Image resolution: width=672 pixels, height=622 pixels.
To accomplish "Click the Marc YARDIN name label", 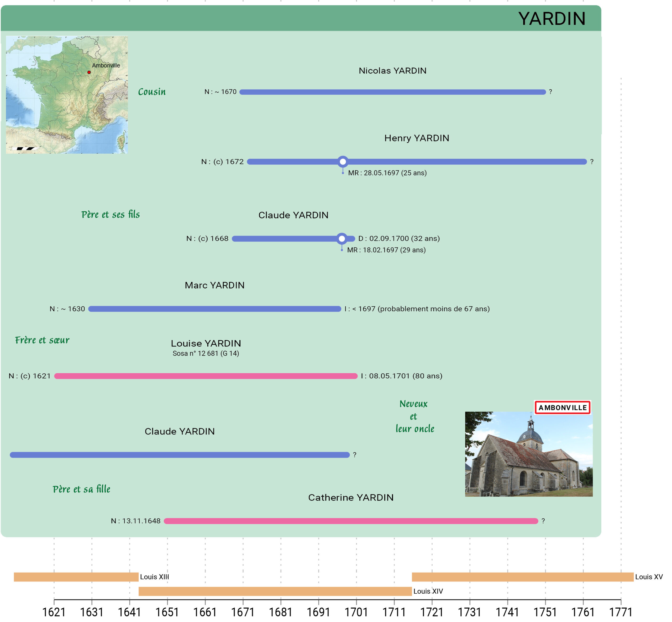I will (214, 285).
